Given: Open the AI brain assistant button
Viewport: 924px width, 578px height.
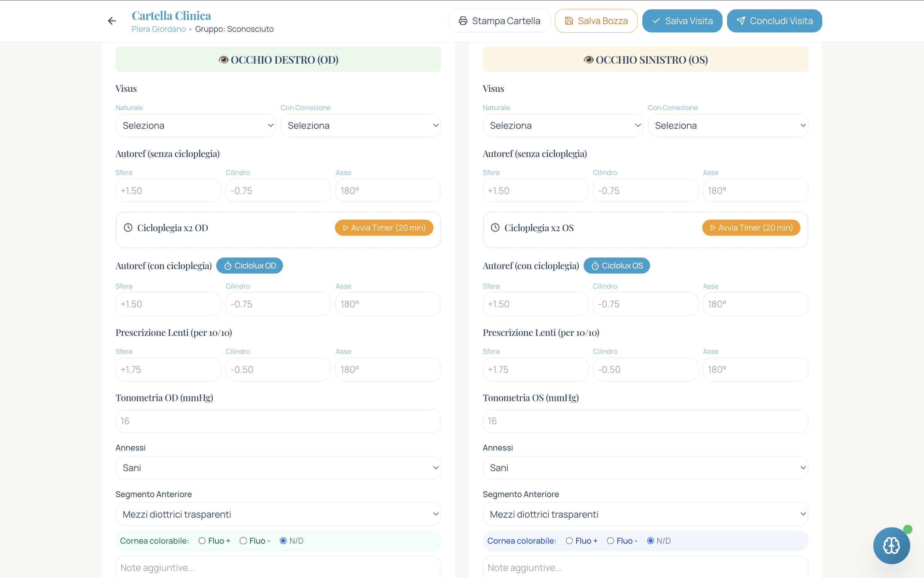Looking at the screenshot, I should click(x=891, y=546).
